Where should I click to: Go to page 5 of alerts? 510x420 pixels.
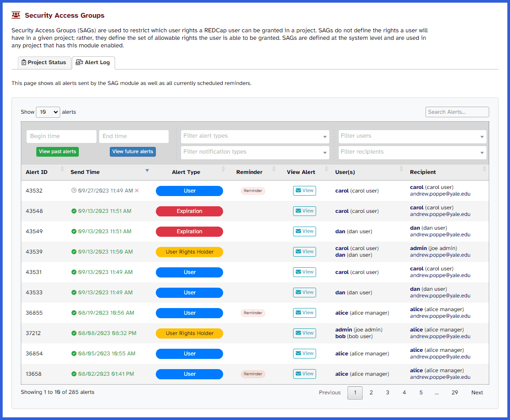[x=421, y=393]
